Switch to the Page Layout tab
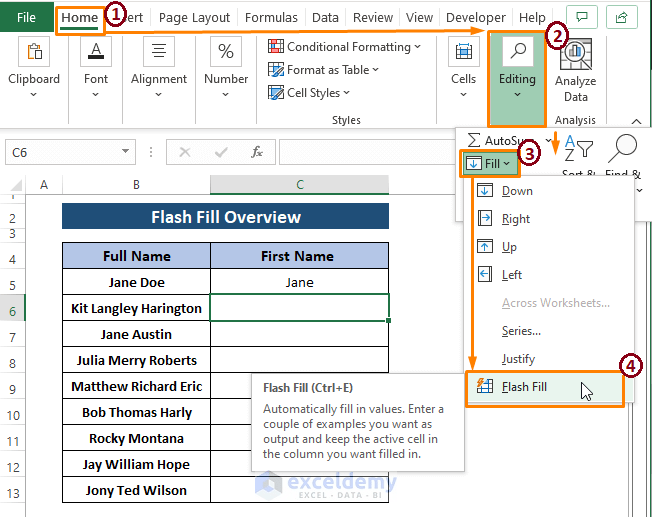The image size is (652, 517). click(x=194, y=17)
